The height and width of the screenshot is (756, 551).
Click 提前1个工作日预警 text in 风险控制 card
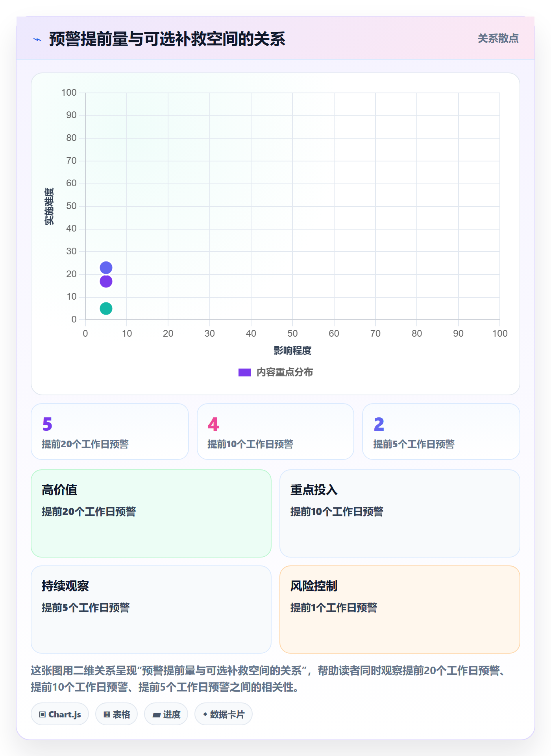coord(333,608)
